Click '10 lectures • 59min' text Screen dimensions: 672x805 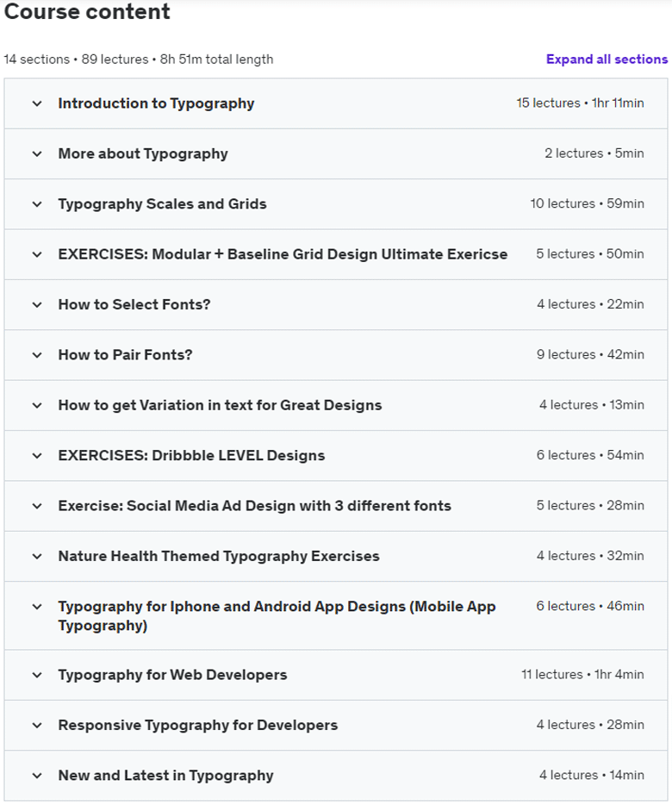coord(588,203)
